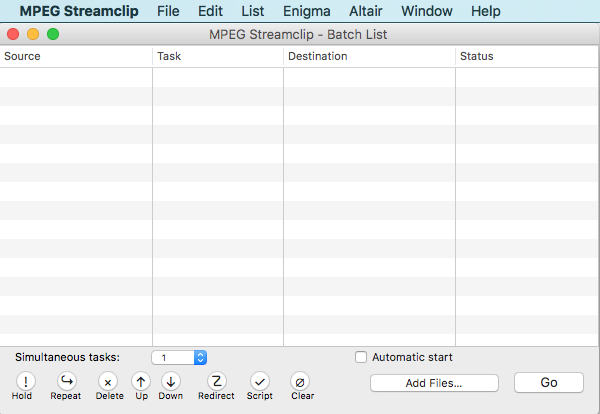Open the Help menu

[x=486, y=11]
